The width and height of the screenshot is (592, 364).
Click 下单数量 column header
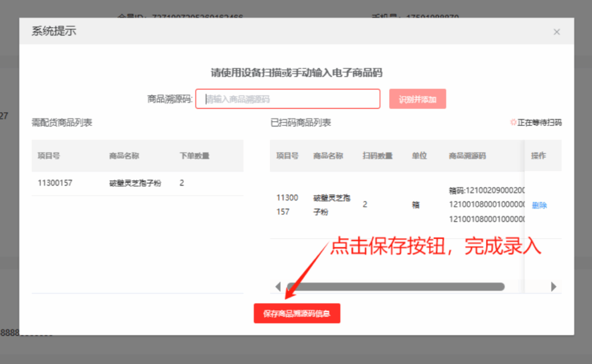point(194,156)
